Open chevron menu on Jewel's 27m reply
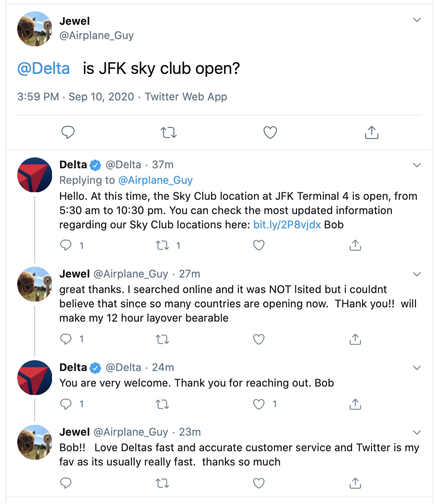 click(417, 274)
